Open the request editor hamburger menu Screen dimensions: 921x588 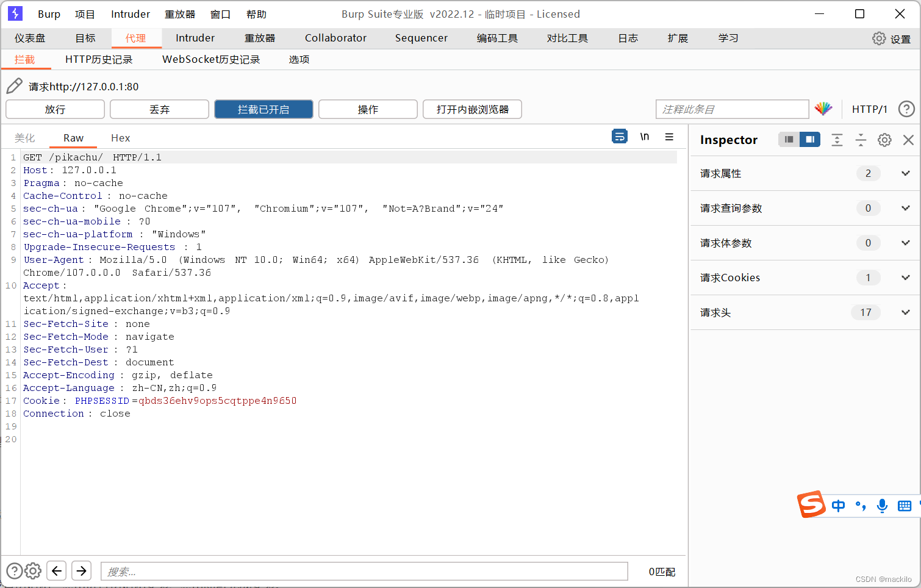[669, 137]
